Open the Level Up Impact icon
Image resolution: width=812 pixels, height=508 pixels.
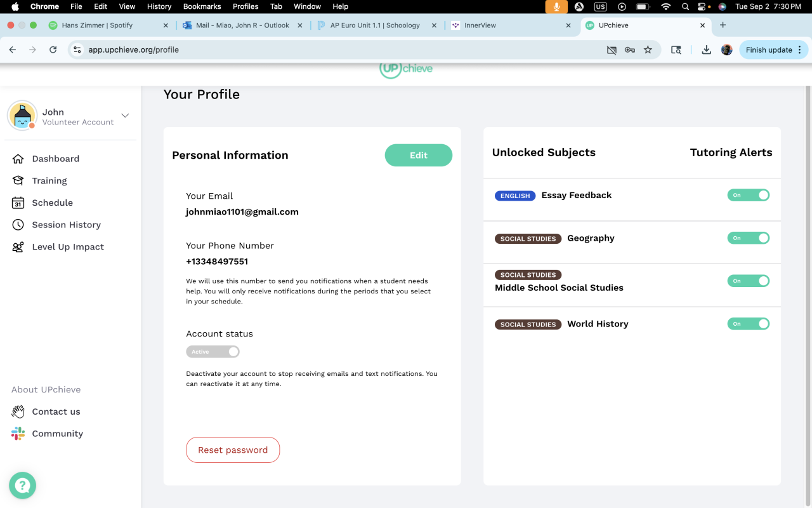[18, 247]
